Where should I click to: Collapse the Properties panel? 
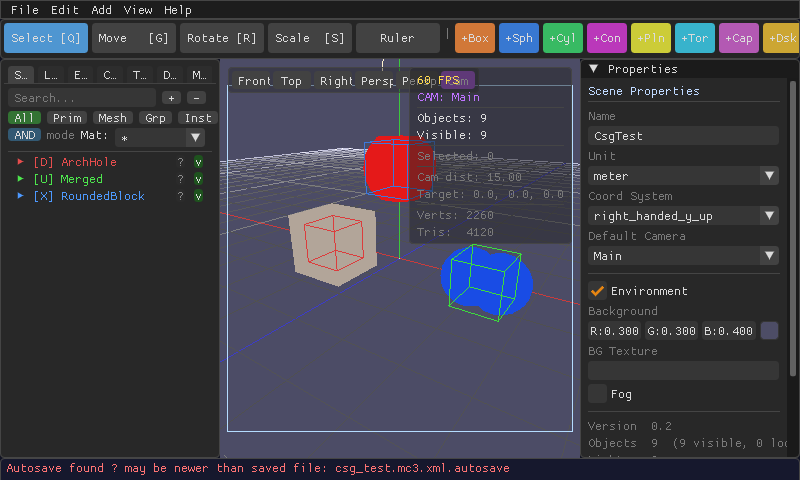point(593,68)
